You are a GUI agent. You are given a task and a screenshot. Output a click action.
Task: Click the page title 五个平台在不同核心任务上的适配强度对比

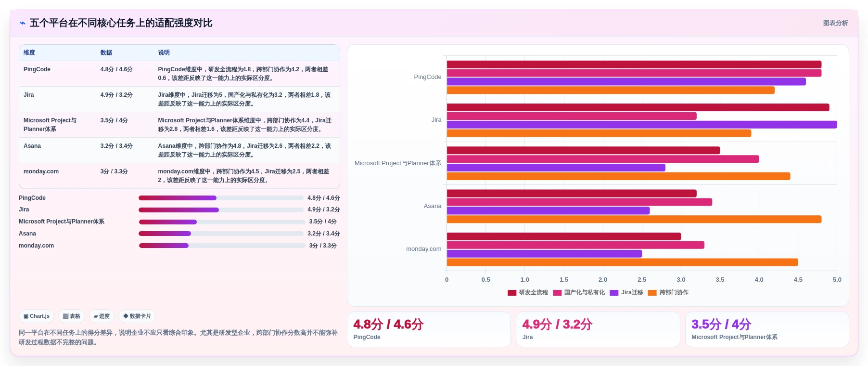[121, 23]
